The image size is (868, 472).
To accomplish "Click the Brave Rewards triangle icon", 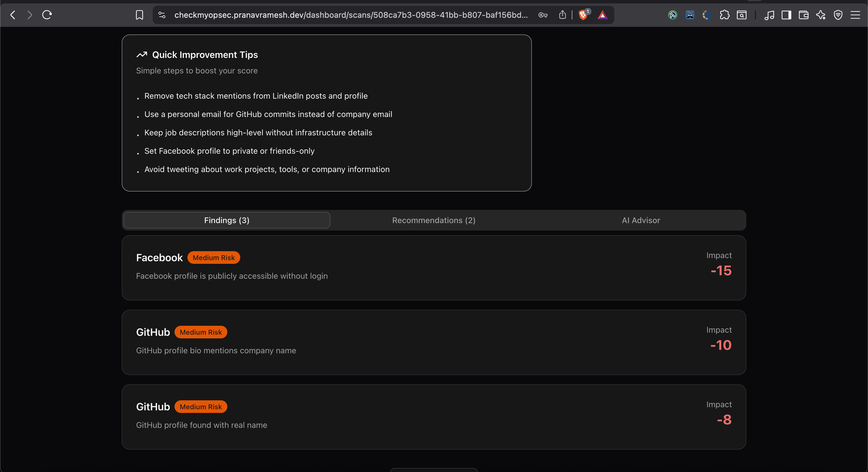I will pos(602,15).
